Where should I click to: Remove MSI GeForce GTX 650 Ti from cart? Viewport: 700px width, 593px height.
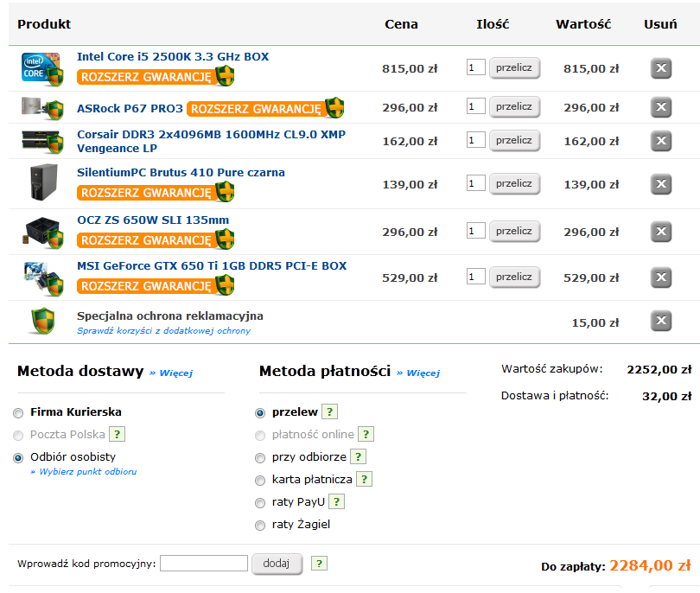pos(661,277)
